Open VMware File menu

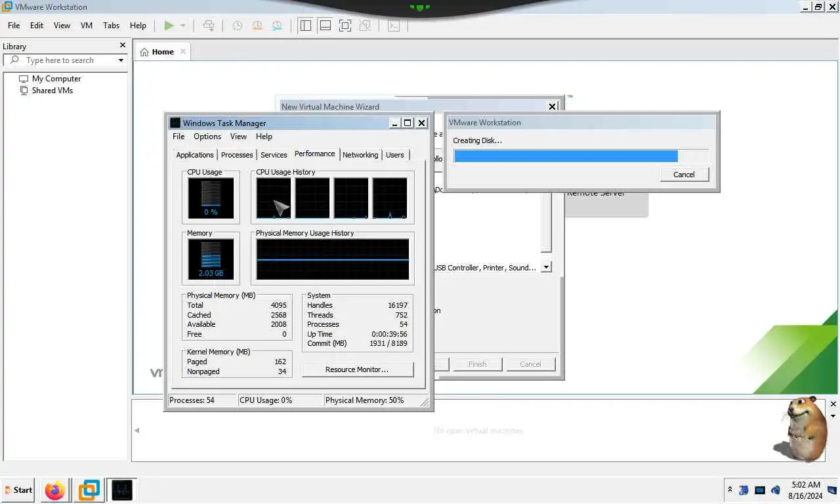tap(14, 25)
